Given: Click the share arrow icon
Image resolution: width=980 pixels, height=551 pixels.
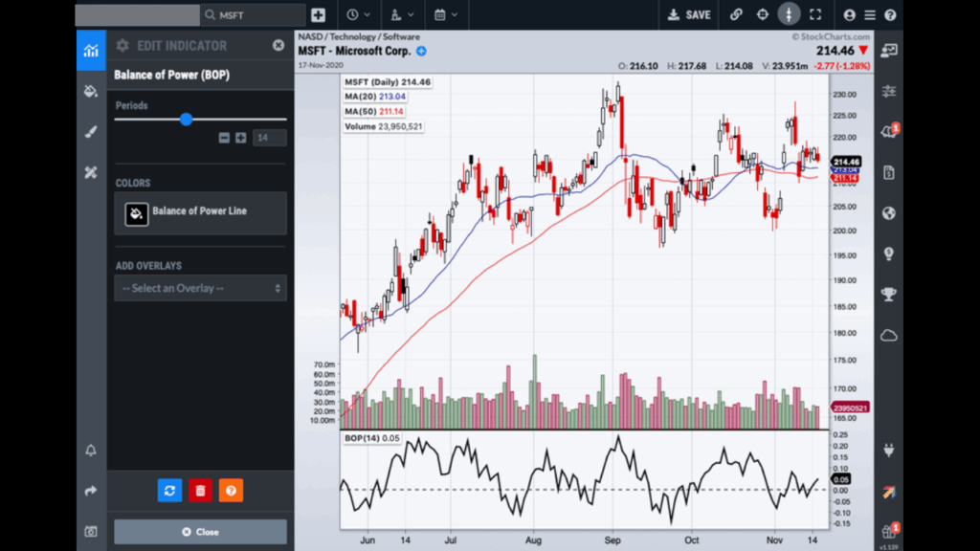Looking at the screenshot, I should point(91,491).
